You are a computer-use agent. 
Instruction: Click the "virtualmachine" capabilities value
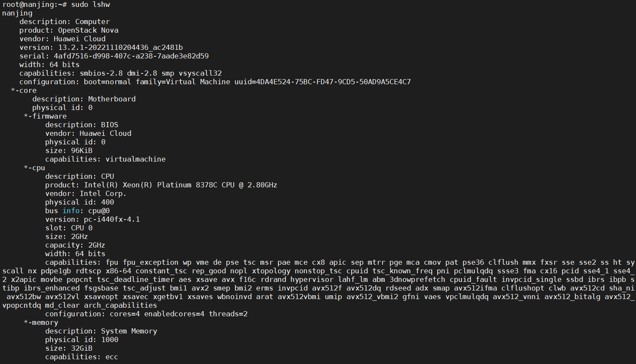[x=136, y=159]
